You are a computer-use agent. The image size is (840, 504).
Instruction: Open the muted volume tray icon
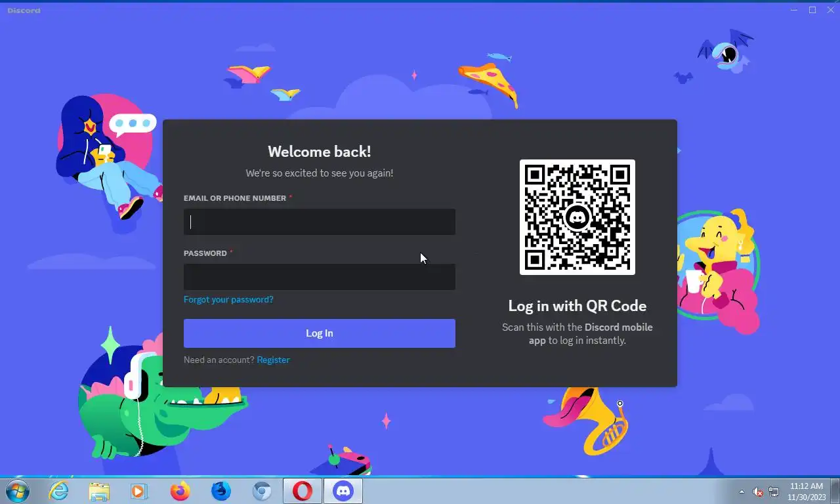[758, 492]
